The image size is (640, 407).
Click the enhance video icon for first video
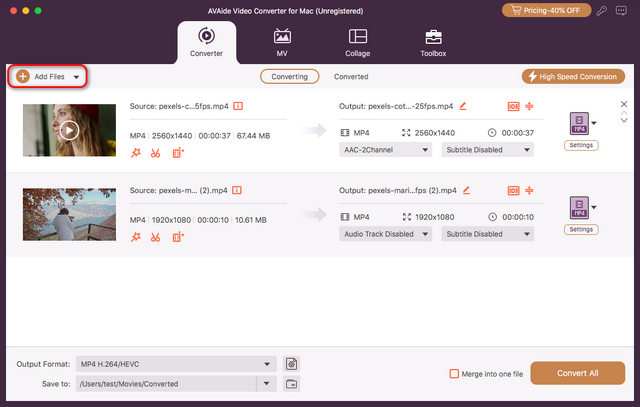pyautogui.click(x=178, y=153)
